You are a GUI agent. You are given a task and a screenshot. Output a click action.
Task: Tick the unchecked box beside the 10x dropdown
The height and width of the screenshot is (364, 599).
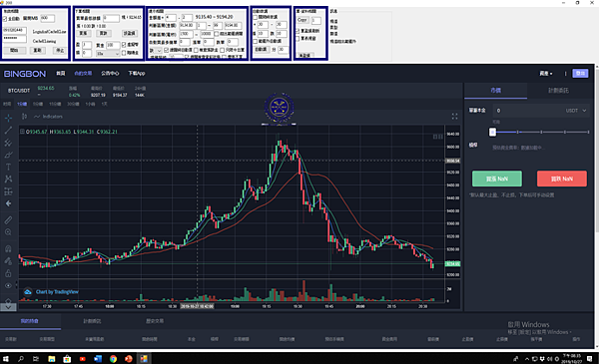(124, 53)
